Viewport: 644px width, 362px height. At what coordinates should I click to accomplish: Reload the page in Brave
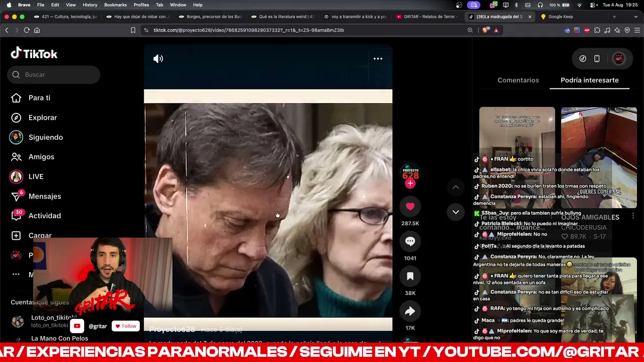27,30
